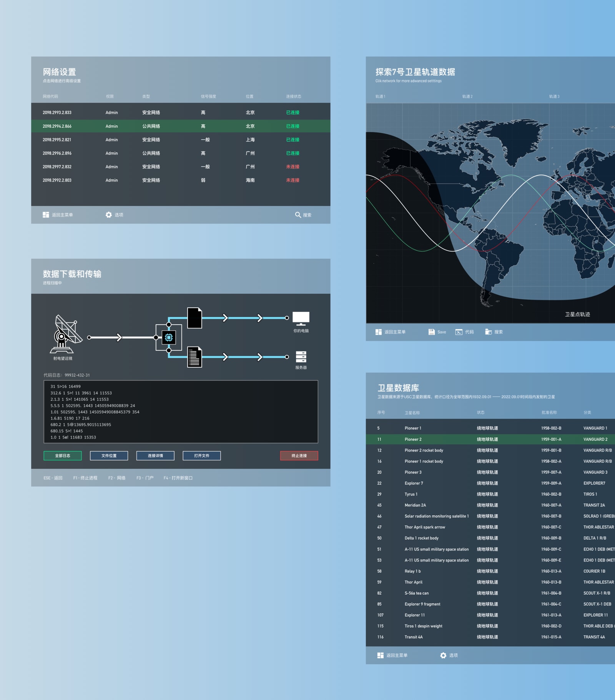Image resolution: width=615 pixels, height=700 pixels.
Task: Click F2 - 网络 shortcut in footer
Action: click(117, 478)
